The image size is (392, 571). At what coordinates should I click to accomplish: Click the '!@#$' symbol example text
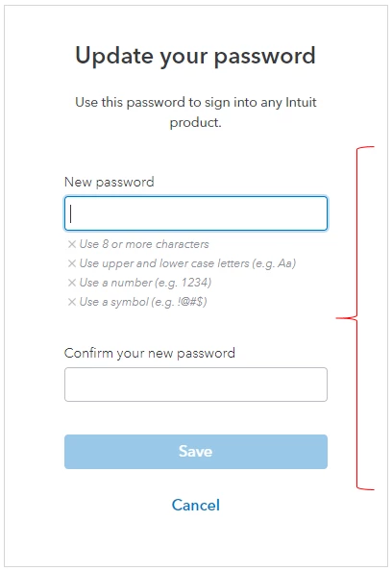[191, 302]
